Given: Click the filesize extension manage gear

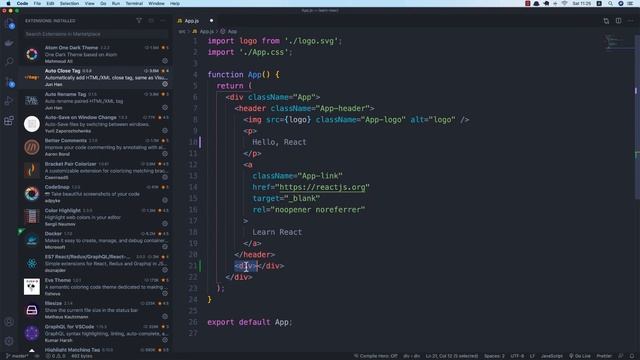Looking at the screenshot, I should tap(165, 317).
